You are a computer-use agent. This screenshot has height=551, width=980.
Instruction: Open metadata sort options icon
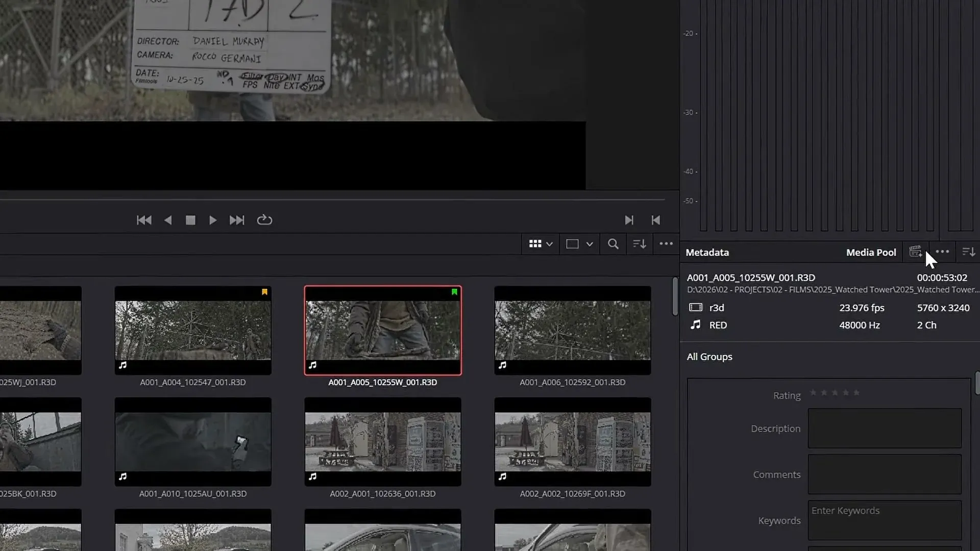click(x=968, y=252)
